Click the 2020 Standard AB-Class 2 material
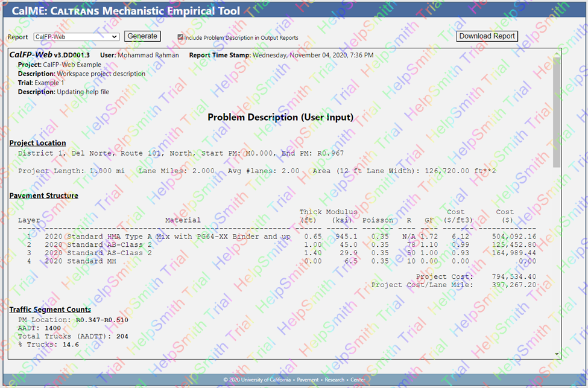 coord(98,244)
